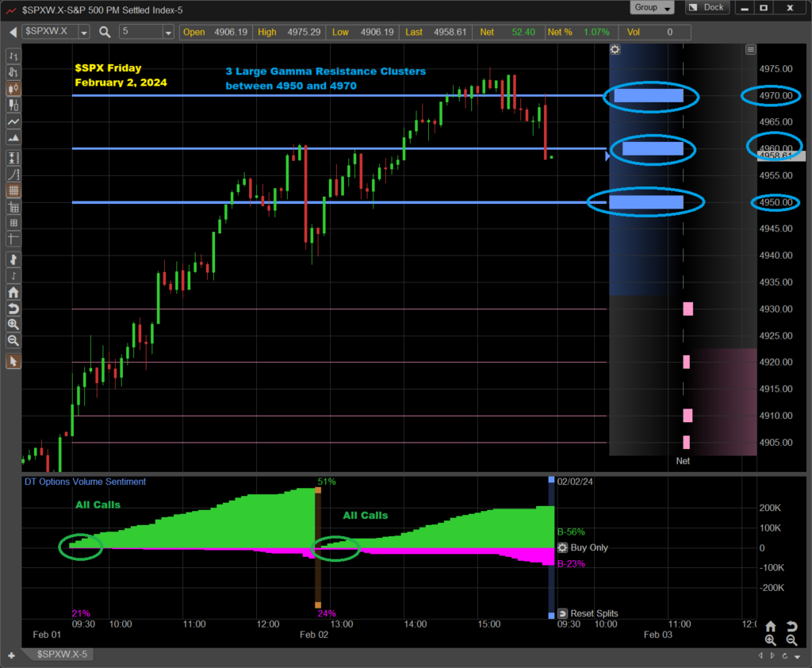The image size is (812, 668).
Task: Toggle the grid lines display button
Action: click(13, 190)
